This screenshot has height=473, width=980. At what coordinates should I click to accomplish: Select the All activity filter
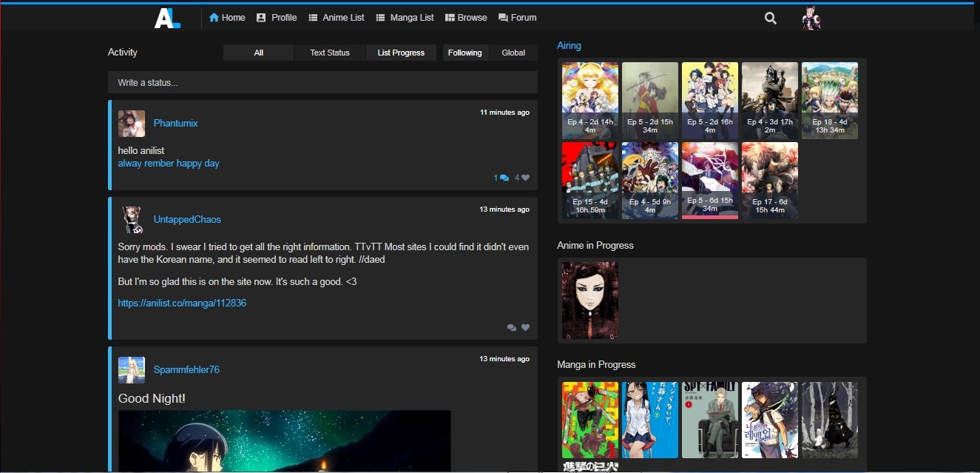pyautogui.click(x=258, y=53)
